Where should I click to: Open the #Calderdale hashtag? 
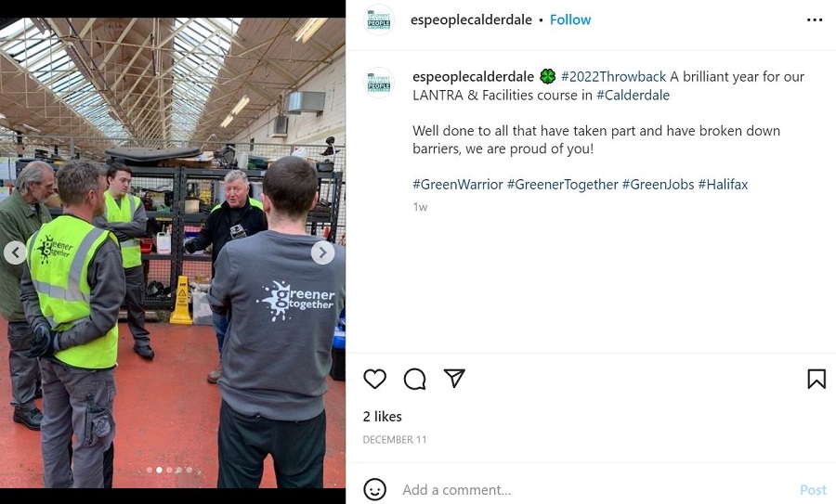point(633,96)
